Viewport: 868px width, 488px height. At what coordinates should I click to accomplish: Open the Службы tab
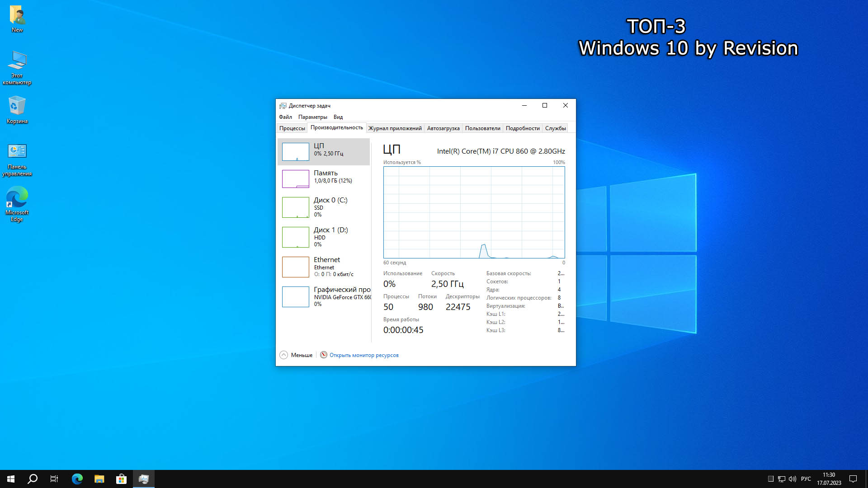pos(555,128)
